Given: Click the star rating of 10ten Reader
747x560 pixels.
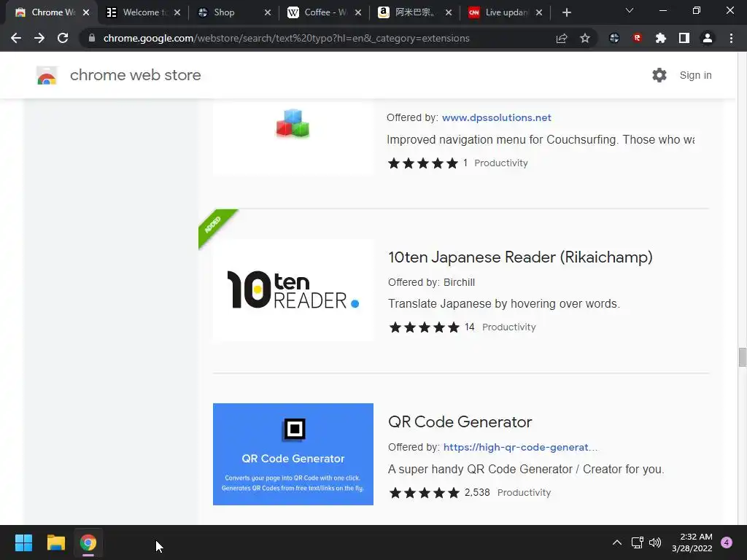Looking at the screenshot, I should coord(424,327).
